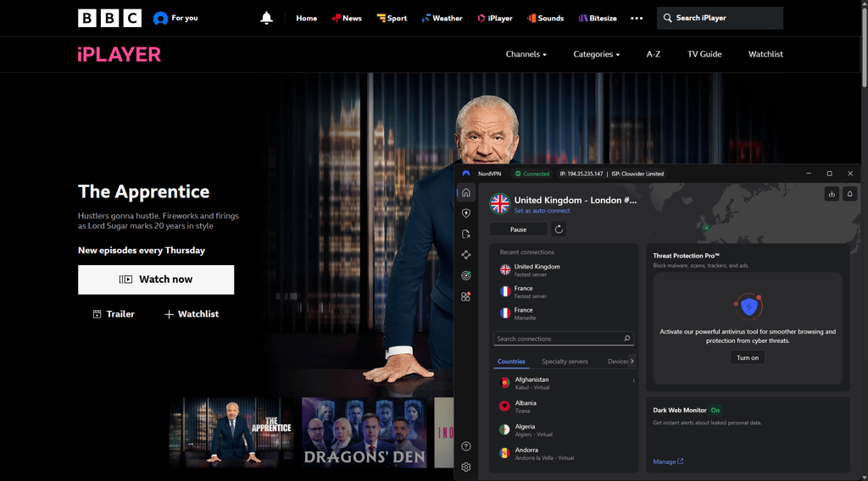Select Albania flag in country list
This screenshot has height=481, width=868.
pyautogui.click(x=504, y=406)
